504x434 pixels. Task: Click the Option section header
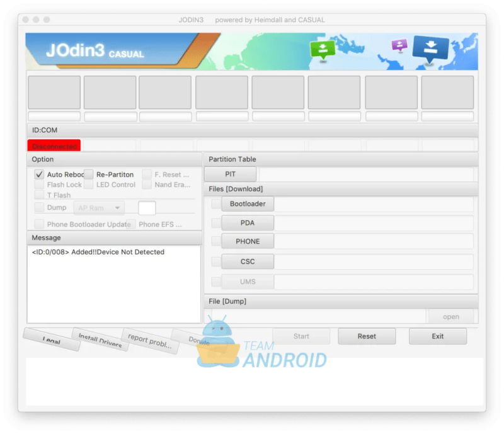click(x=43, y=159)
